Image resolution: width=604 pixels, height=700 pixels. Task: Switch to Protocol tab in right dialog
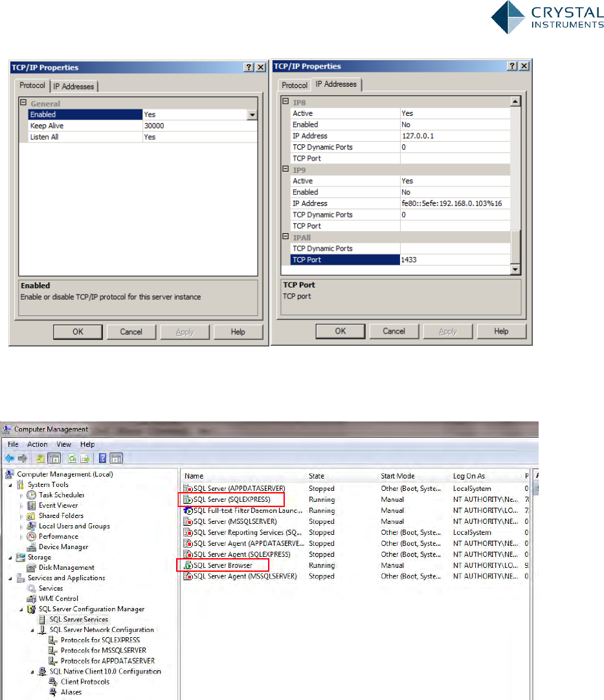pos(295,85)
